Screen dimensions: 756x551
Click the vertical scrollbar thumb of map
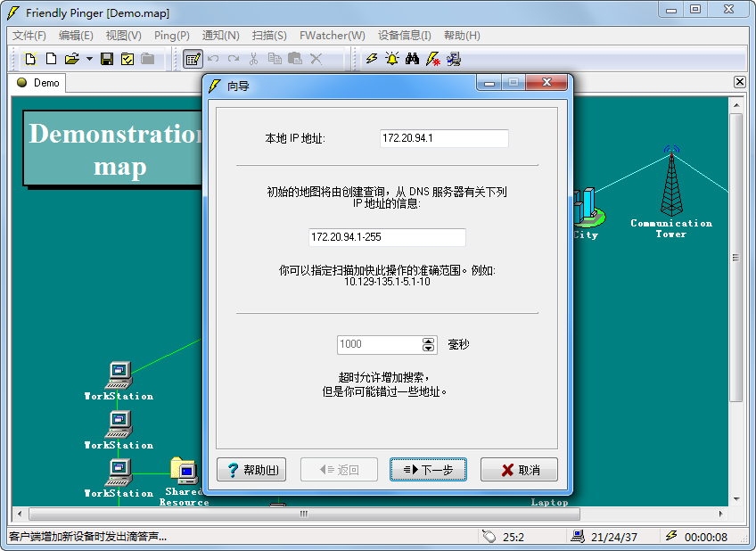click(x=735, y=258)
